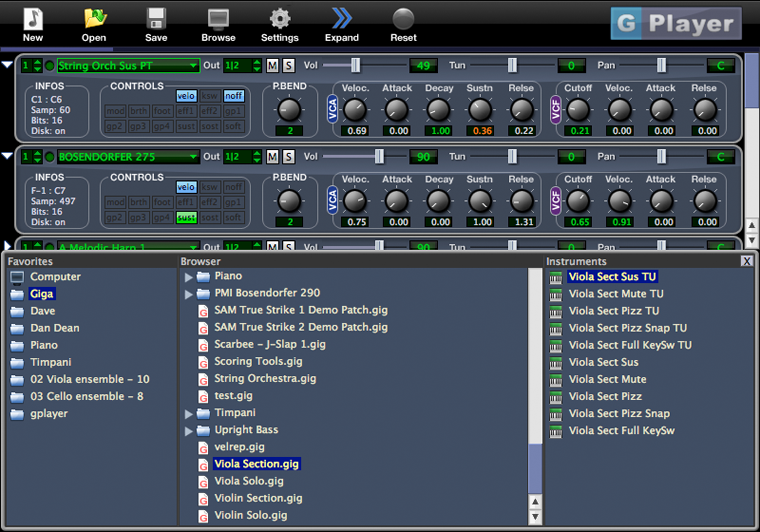Expand the PMI Bosendorfer 290 folder

[x=188, y=294]
